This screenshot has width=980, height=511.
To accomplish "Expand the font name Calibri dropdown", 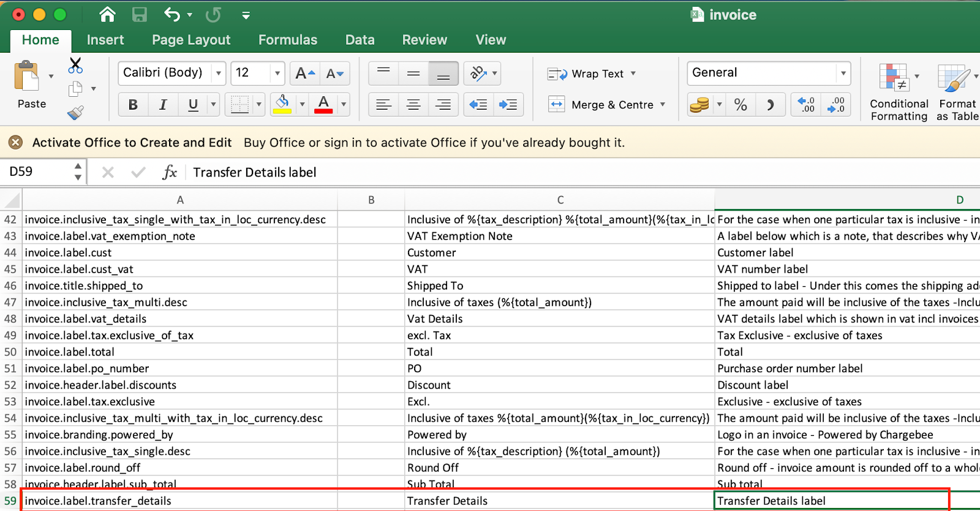I will coord(218,74).
